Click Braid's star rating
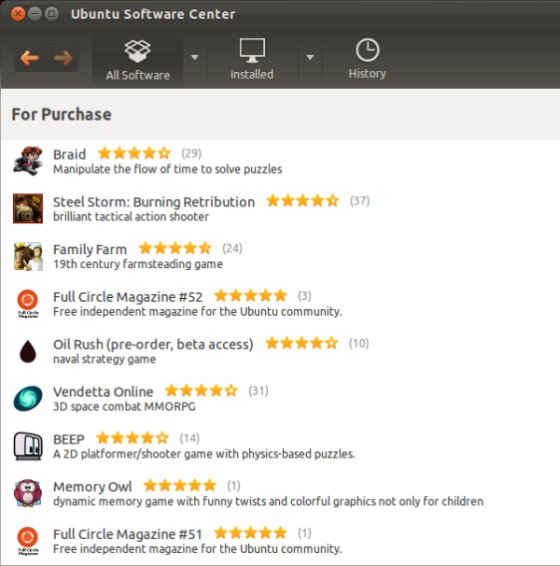This screenshot has width=560, height=566. (134, 153)
